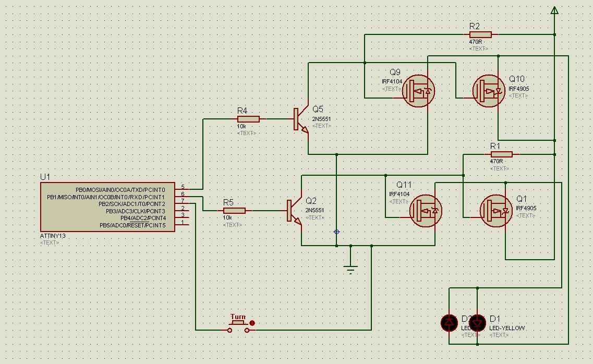Click the R2 reference label
The width and height of the screenshot is (593, 364).
[474, 26]
